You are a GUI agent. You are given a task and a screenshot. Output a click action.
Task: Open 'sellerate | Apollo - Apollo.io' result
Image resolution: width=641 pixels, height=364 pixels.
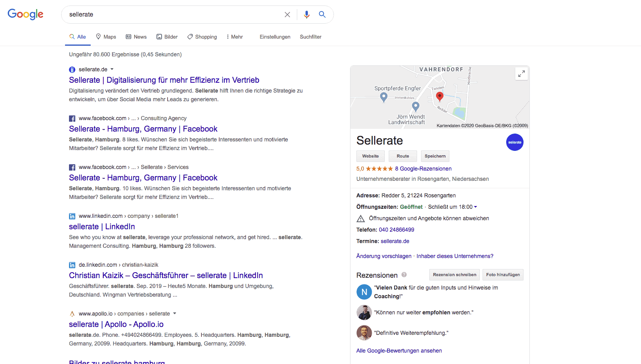point(116,324)
